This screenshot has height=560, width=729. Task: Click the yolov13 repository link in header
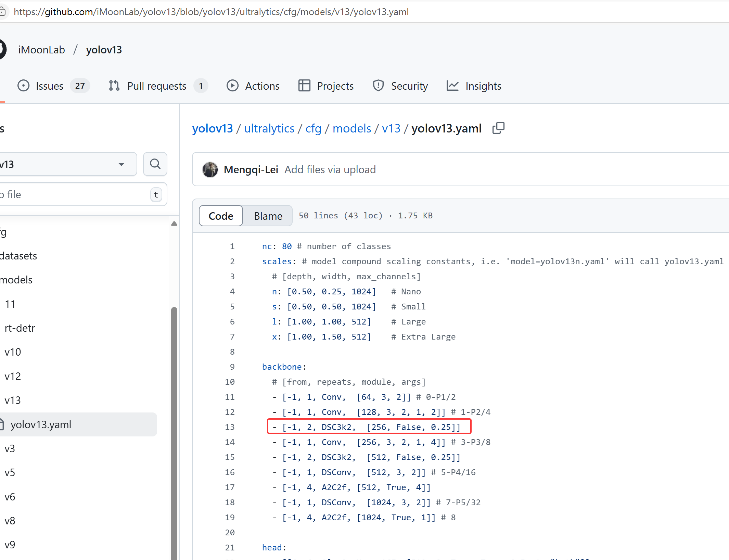104,50
